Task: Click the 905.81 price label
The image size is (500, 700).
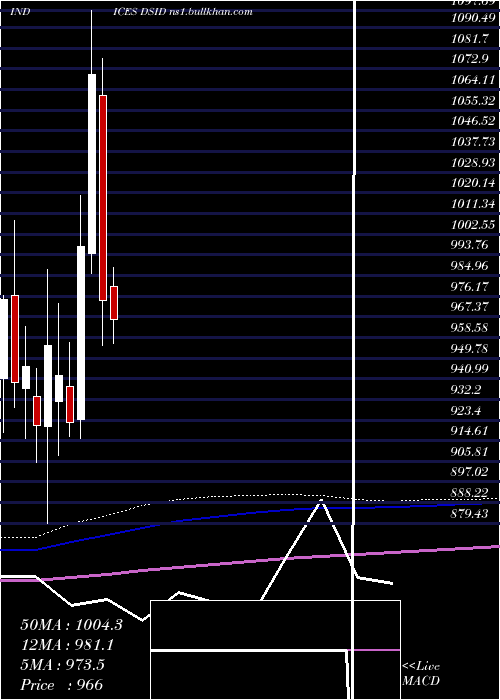Action: pyautogui.click(x=469, y=451)
